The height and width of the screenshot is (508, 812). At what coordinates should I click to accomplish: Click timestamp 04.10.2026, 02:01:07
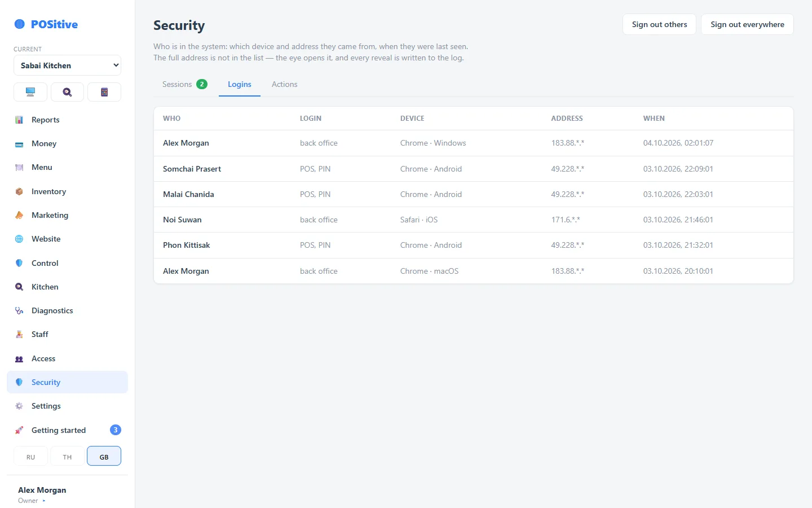(x=678, y=143)
